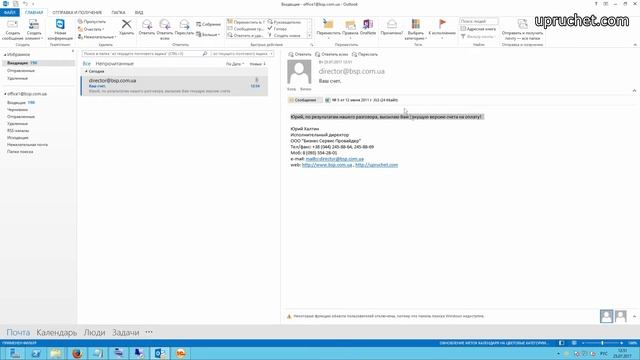Click the warning icon in the reading pane's bottom bar
The height and width of the screenshot is (360, 640).
pos(289,316)
